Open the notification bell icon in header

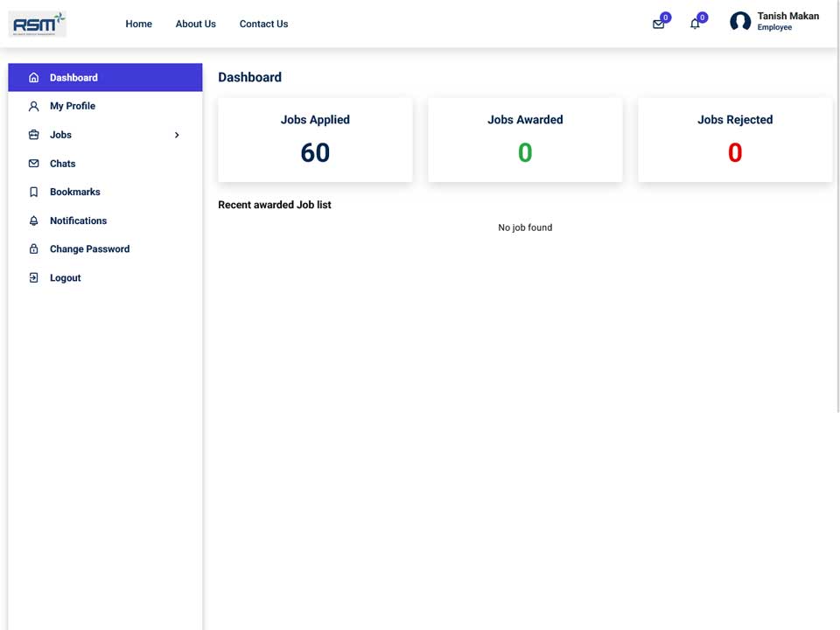(695, 24)
